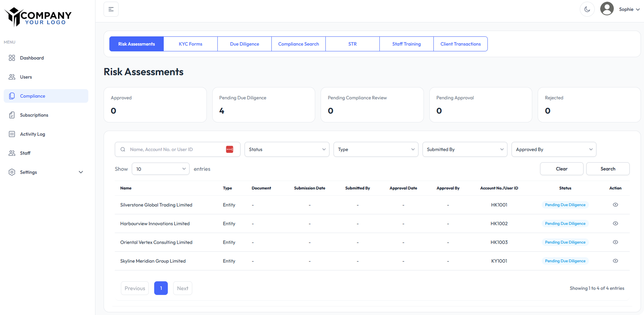Open the Dashboard from the sidebar
This screenshot has height=315, width=644.
click(x=12, y=58)
